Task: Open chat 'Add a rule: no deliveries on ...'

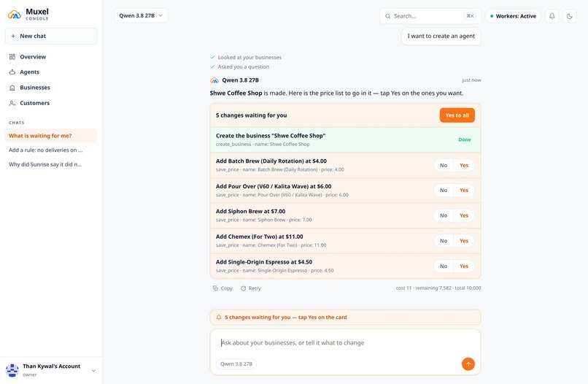Action: pyautogui.click(x=51, y=150)
